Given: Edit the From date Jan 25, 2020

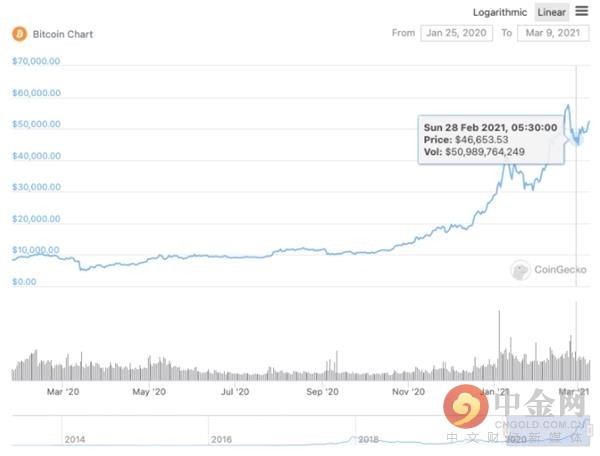Looking at the screenshot, I should [x=455, y=33].
